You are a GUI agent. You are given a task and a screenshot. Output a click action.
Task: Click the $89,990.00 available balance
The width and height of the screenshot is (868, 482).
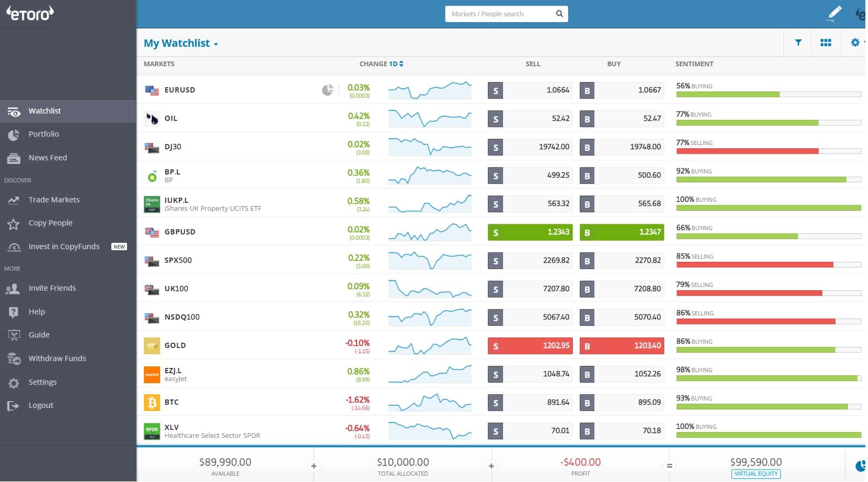click(x=225, y=462)
